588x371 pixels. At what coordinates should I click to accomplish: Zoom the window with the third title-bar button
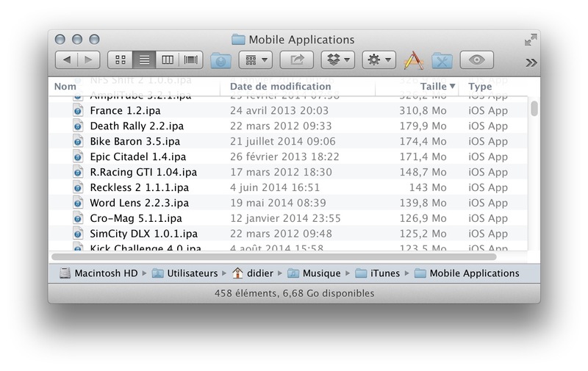pyautogui.click(x=95, y=40)
